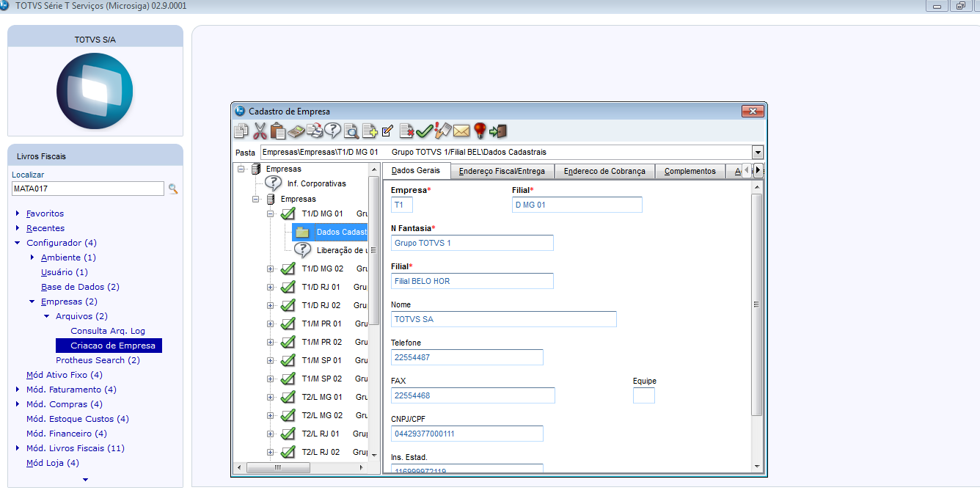This screenshot has width=980, height=493.
Task: Click the printer/spool icon
Action: pos(315,131)
